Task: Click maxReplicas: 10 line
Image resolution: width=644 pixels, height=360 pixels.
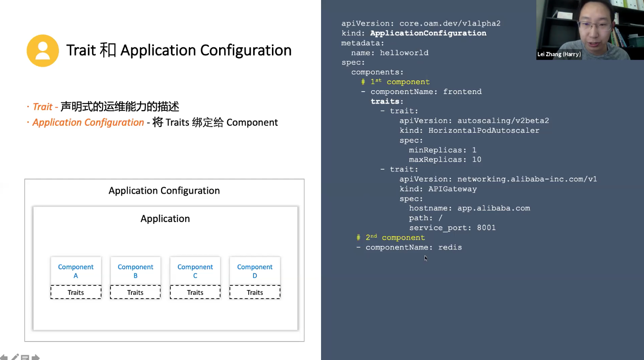Action: click(x=445, y=160)
